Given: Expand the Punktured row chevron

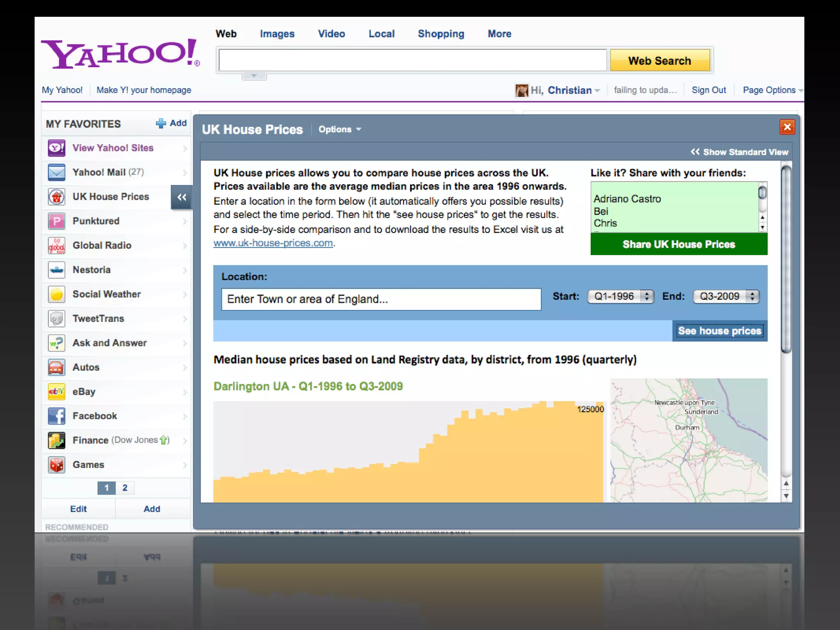Looking at the screenshot, I should (185, 221).
